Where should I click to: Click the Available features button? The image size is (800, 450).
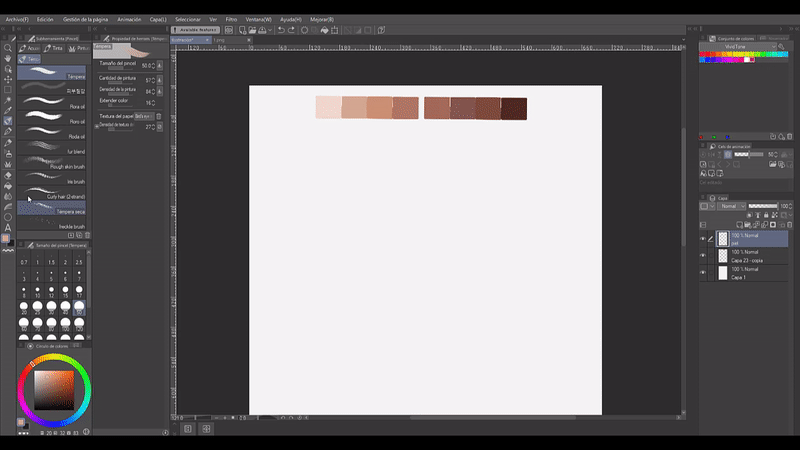(195, 30)
